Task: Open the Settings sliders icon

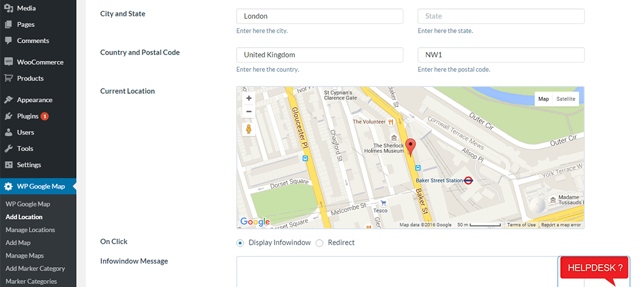Action: (x=8, y=165)
